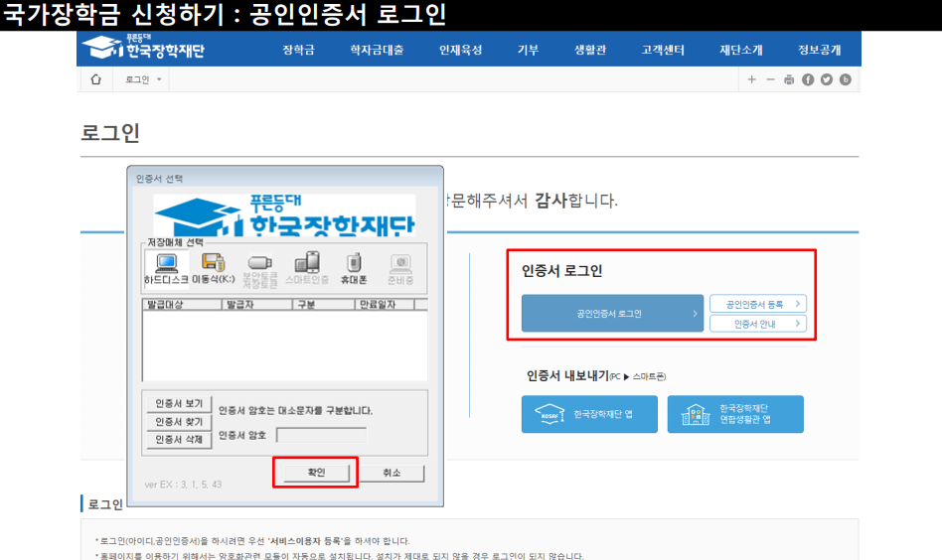942x560 pixels.
Task: Click the certificate list empty area
Action: [285, 346]
